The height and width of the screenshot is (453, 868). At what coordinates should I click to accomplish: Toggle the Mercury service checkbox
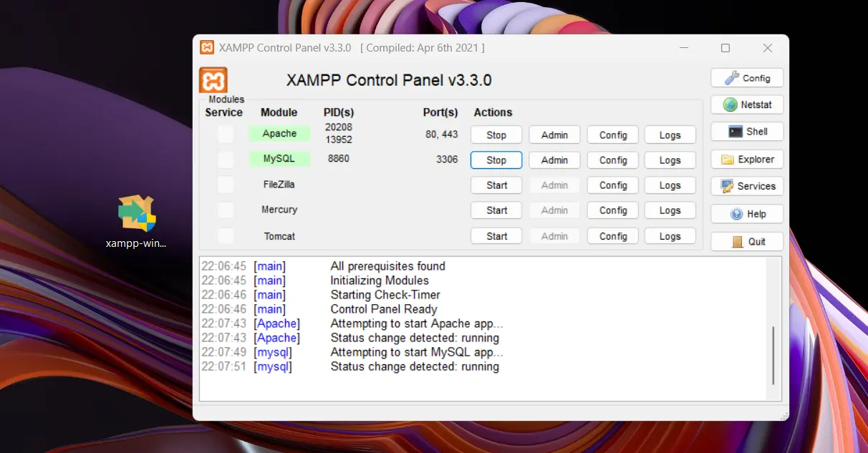(226, 210)
